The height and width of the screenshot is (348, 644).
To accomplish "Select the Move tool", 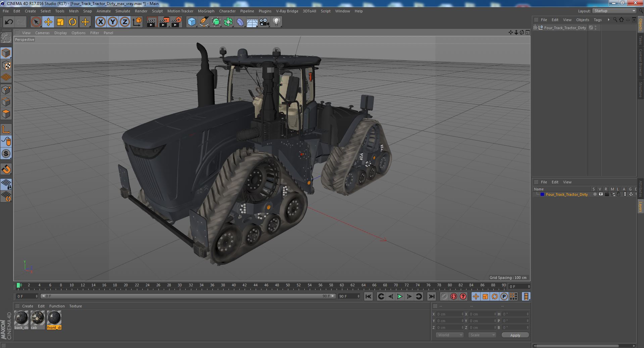I will (x=48, y=22).
